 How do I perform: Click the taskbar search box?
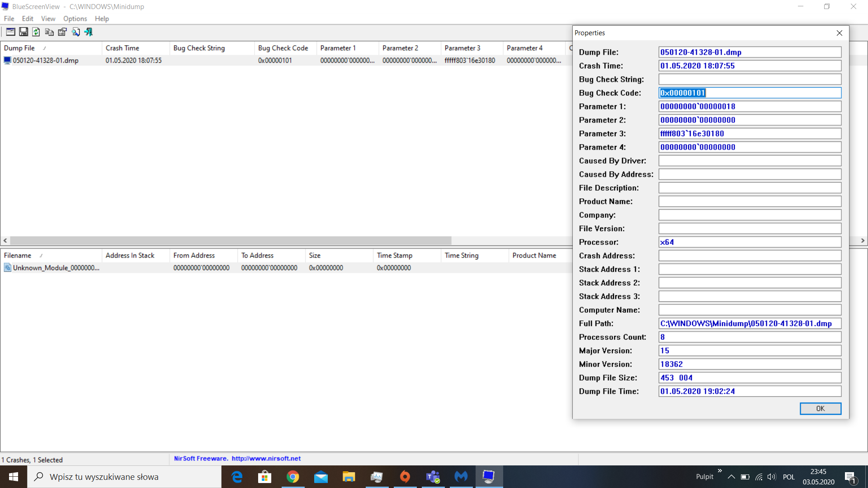pyautogui.click(x=124, y=477)
